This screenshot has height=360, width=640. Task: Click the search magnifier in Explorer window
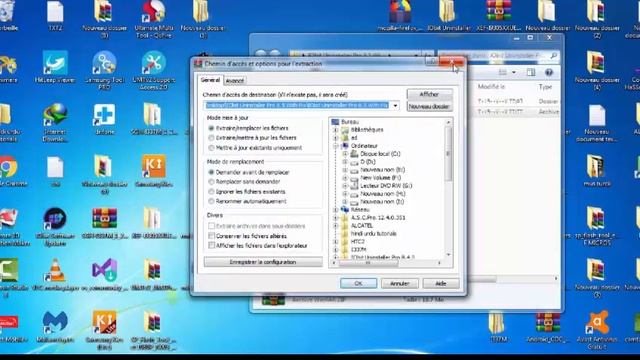[553, 55]
